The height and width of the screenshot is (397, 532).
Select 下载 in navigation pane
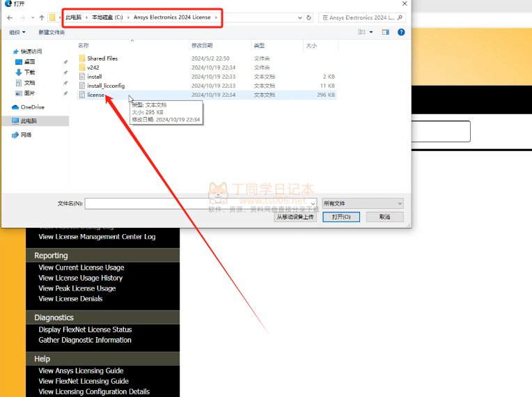26,72
